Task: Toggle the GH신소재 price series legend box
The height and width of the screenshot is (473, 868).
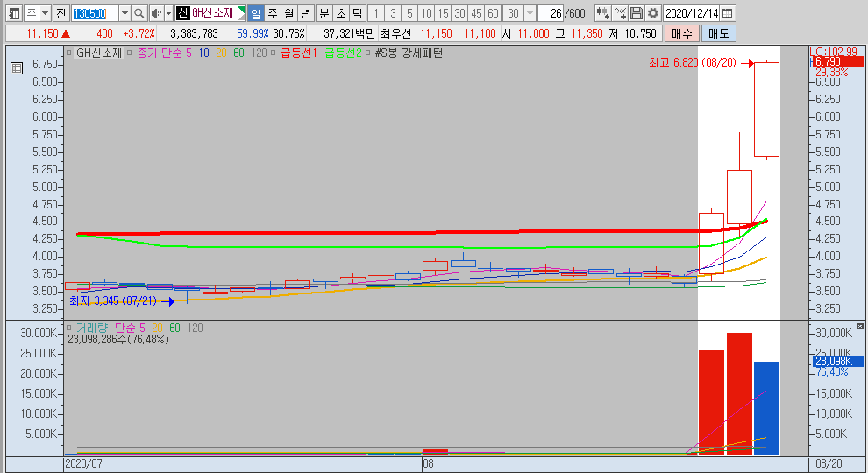Action: [x=69, y=53]
